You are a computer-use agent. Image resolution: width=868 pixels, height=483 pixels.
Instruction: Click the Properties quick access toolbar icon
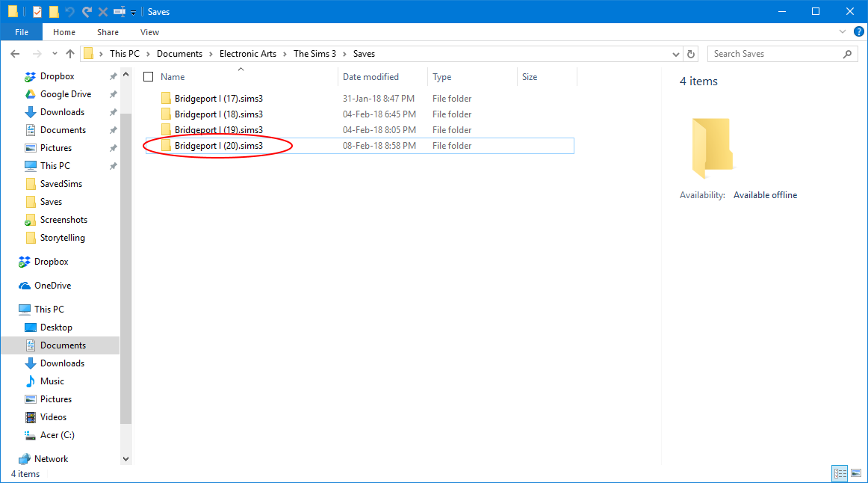[37, 12]
